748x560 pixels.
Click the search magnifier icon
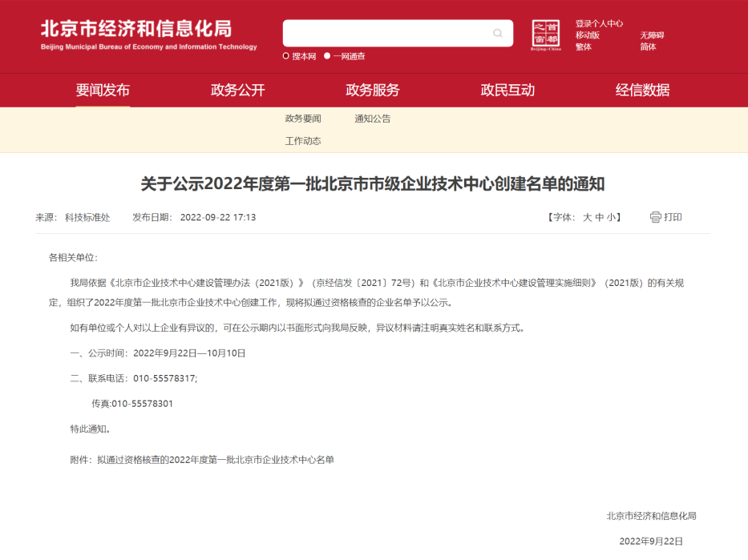coord(498,34)
